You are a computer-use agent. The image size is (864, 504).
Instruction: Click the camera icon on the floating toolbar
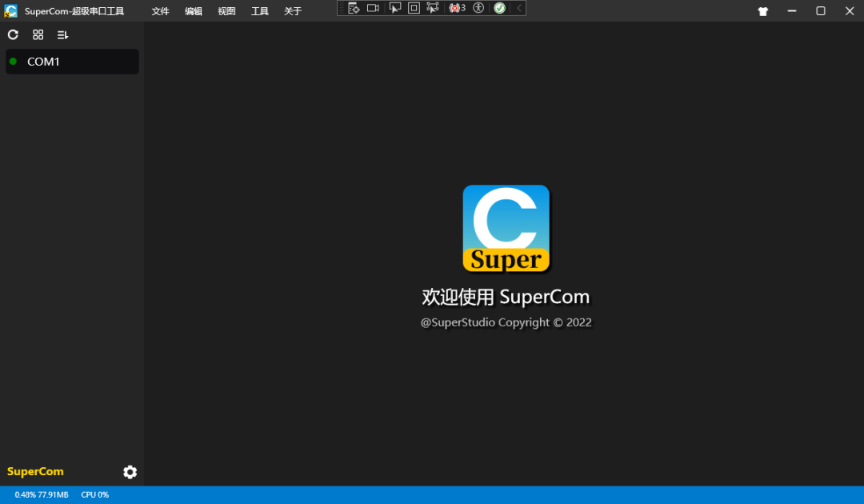[373, 7]
